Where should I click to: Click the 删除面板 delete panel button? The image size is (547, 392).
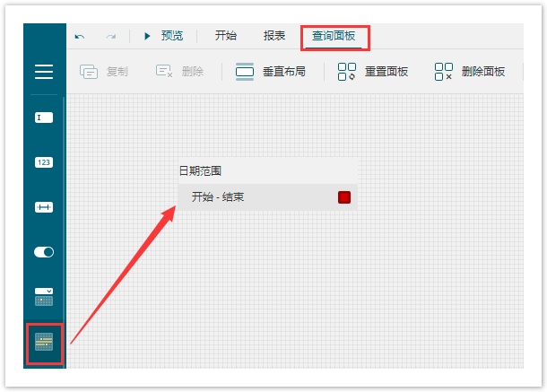[470, 72]
